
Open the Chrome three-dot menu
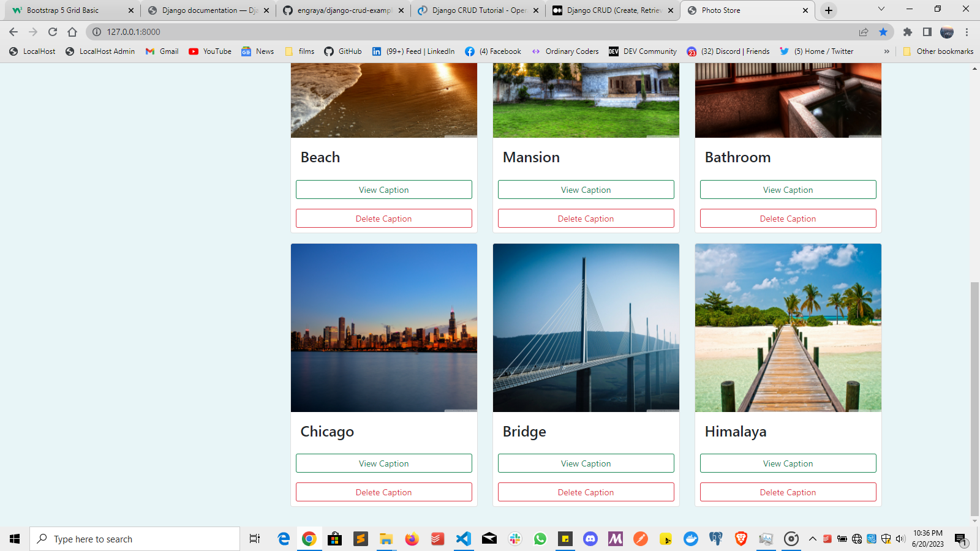pyautogui.click(x=967, y=31)
